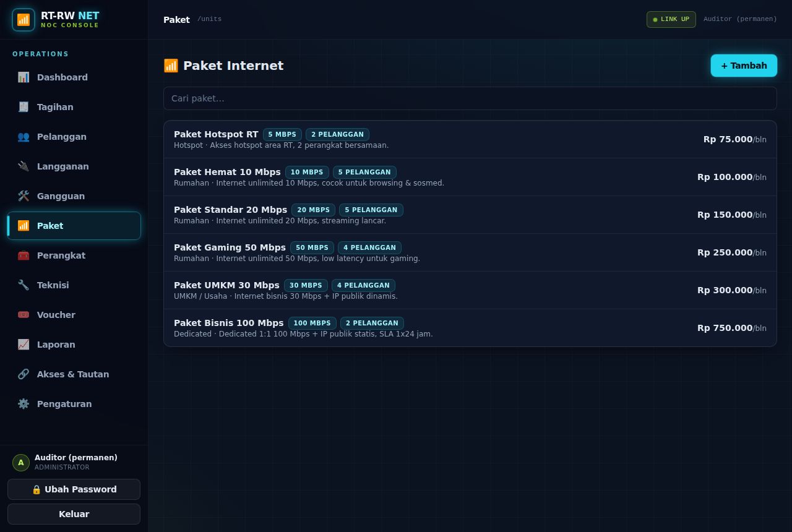Open the Paket Hemat 10 Mbps row
Viewport: 792px width, 532px height.
470,177
